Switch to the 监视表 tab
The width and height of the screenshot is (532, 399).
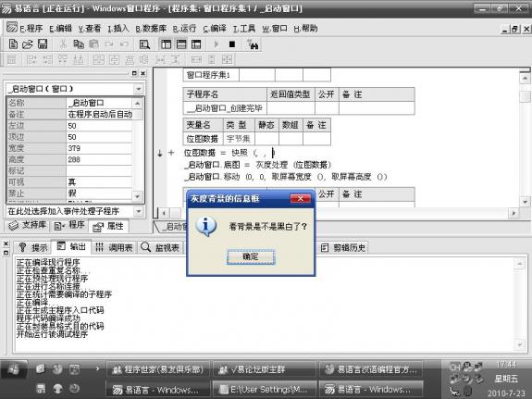[x=160, y=247]
